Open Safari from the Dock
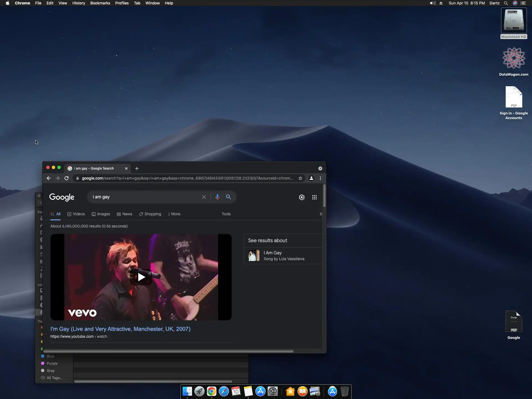532x399 pixels. 224,391
